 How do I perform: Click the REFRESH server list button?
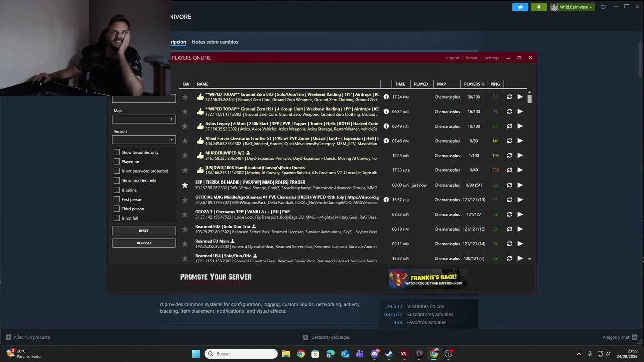[144, 243]
